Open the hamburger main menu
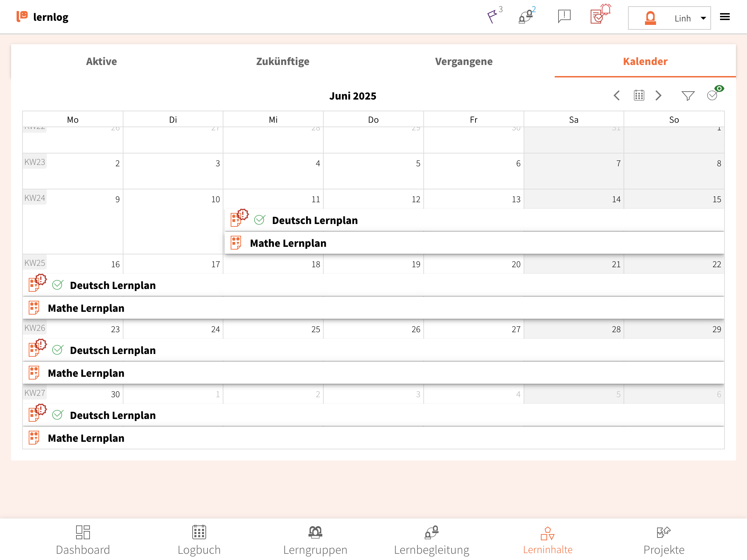747x560 pixels. click(725, 17)
